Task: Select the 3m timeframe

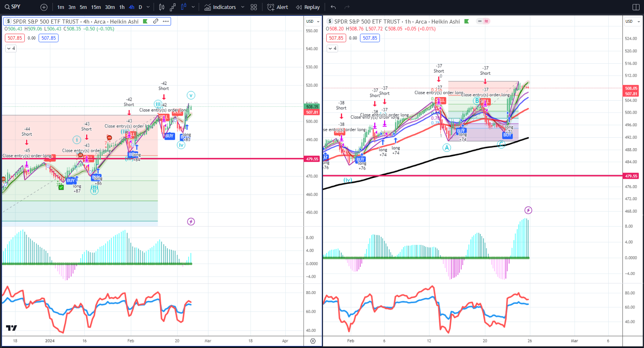Action: pyautogui.click(x=72, y=7)
